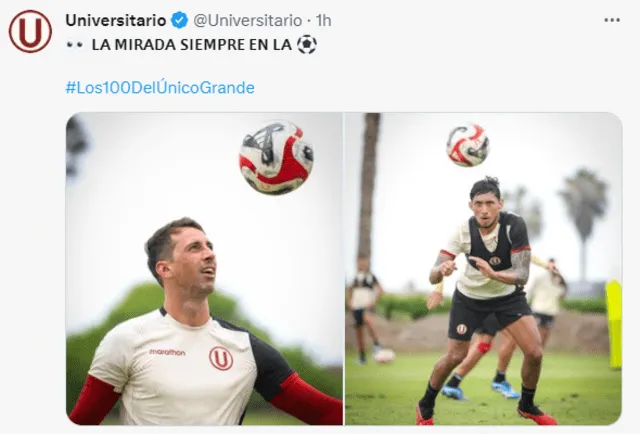The width and height of the screenshot is (640, 434).
Task: Open the right photo of player running
Action: click(484, 269)
